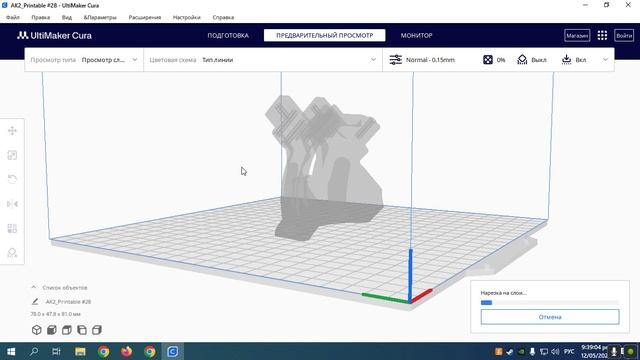Click the Войти sign-in button
This screenshot has height=360, width=640.
click(x=624, y=36)
